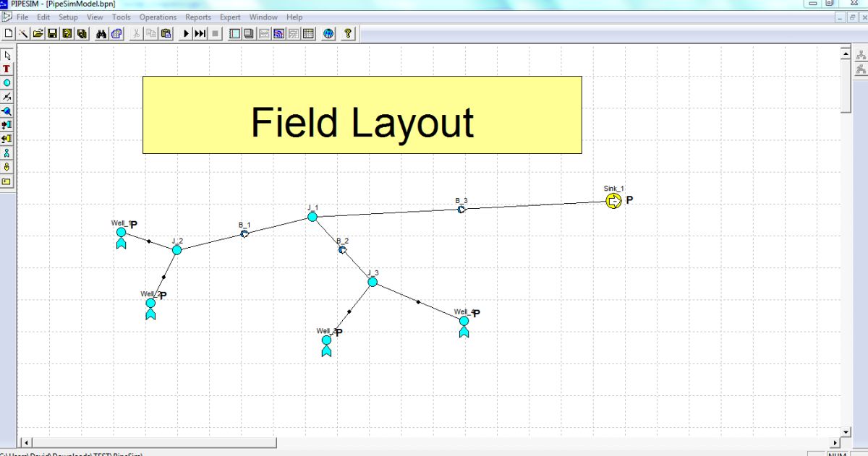Click the table grid report icon
The height and width of the screenshot is (456, 868).
pyautogui.click(x=308, y=33)
